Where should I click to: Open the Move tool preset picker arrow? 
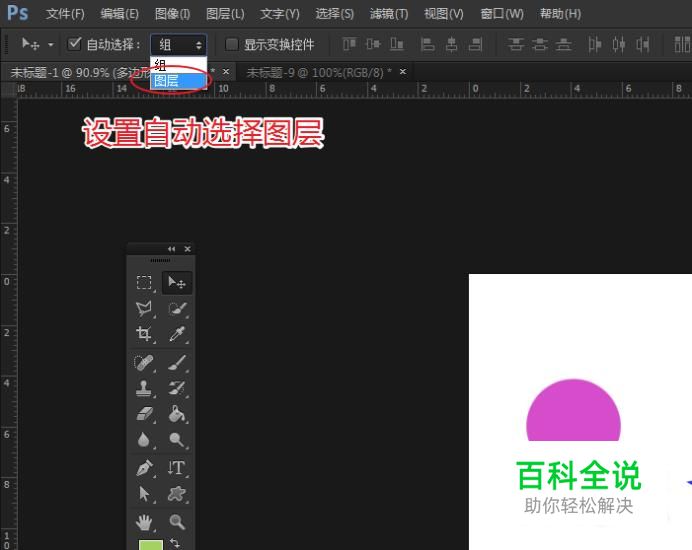(x=51, y=45)
